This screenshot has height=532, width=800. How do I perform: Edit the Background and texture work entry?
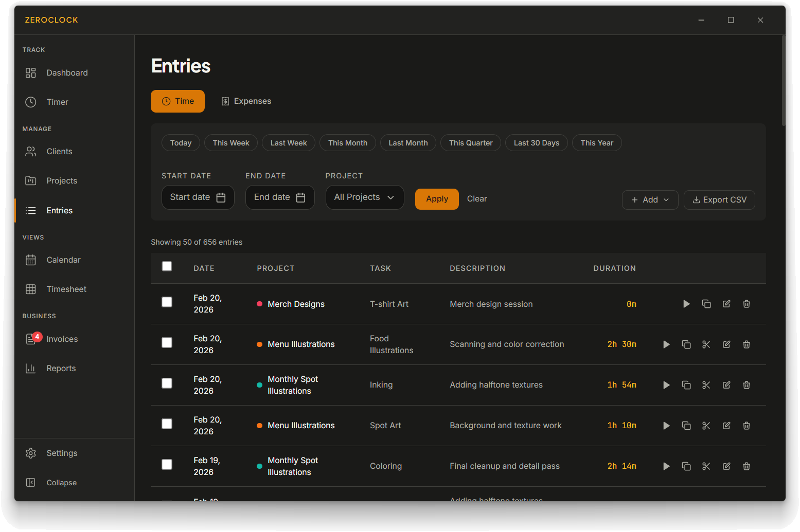726,426
